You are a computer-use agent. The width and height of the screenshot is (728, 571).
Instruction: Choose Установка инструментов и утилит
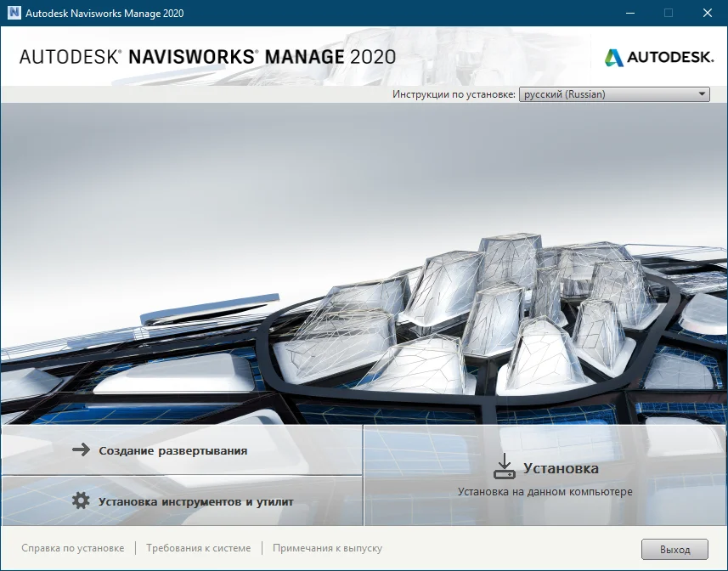195,501
